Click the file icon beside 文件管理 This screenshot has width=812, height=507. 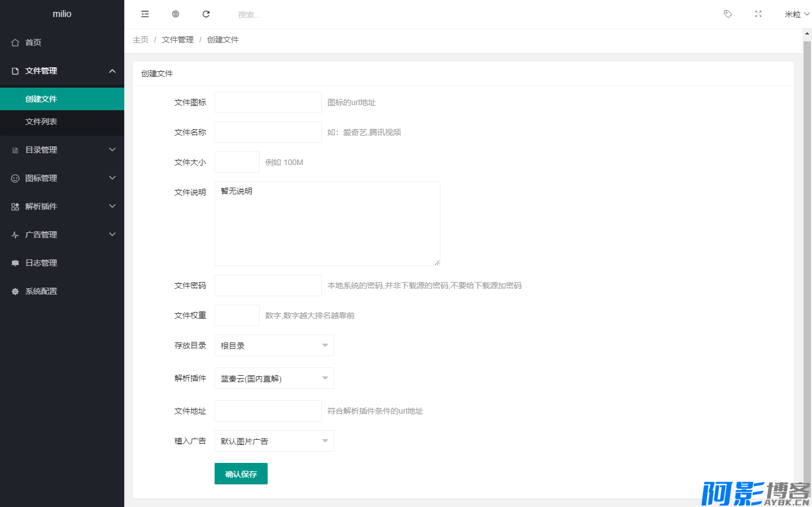pyautogui.click(x=15, y=71)
